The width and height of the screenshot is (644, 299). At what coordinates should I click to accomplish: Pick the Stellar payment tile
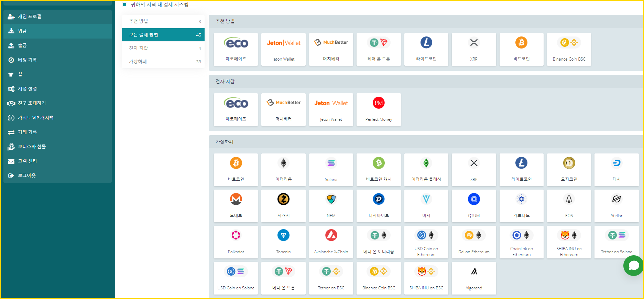click(616, 206)
